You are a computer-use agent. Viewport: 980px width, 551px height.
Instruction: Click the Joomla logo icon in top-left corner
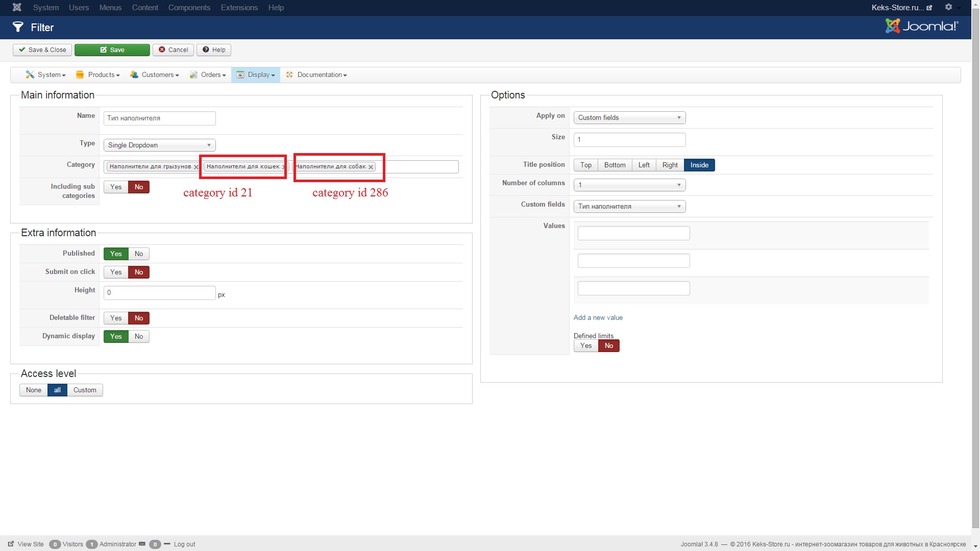click(17, 7)
